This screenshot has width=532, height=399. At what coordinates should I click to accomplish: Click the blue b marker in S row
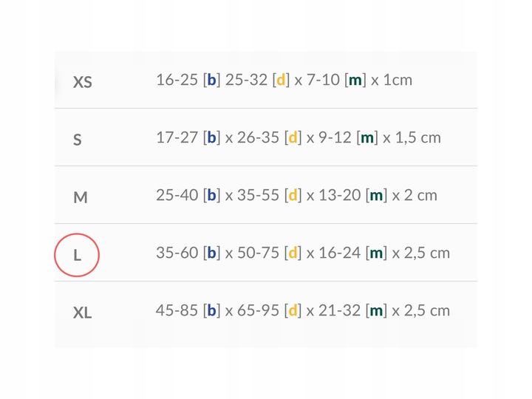coord(211,137)
